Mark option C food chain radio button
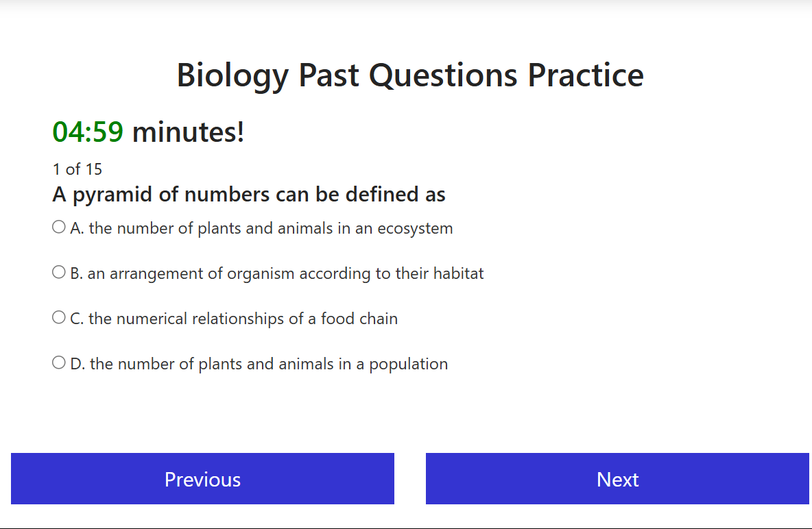This screenshot has width=812, height=529. point(59,317)
